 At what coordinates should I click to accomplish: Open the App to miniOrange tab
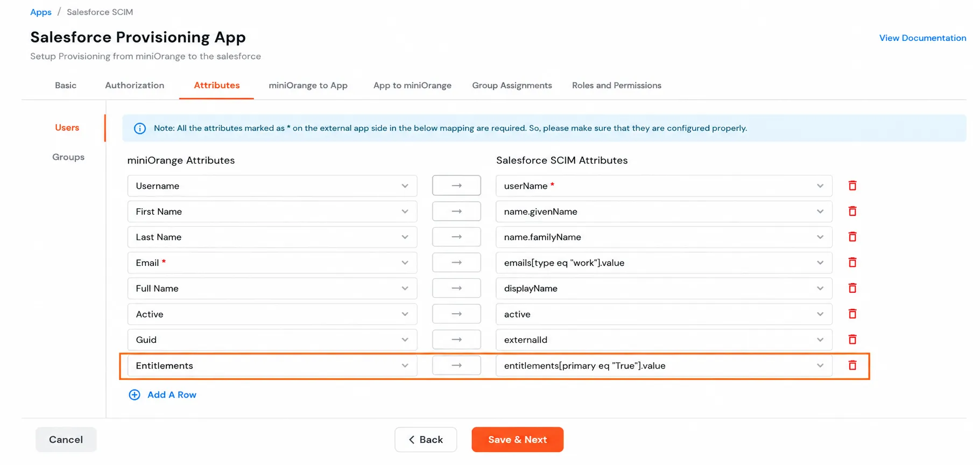(x=412, y=86)
